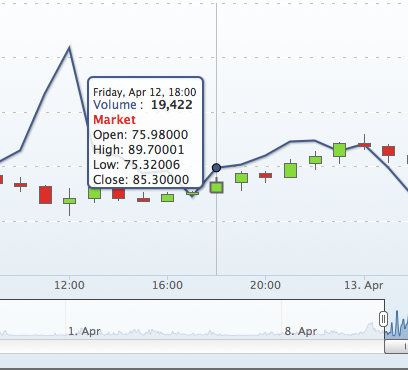Select the small red candlestick at 15:00
Image resolution: width=408 pixels, height=370 pixels.
click(143, 200)
